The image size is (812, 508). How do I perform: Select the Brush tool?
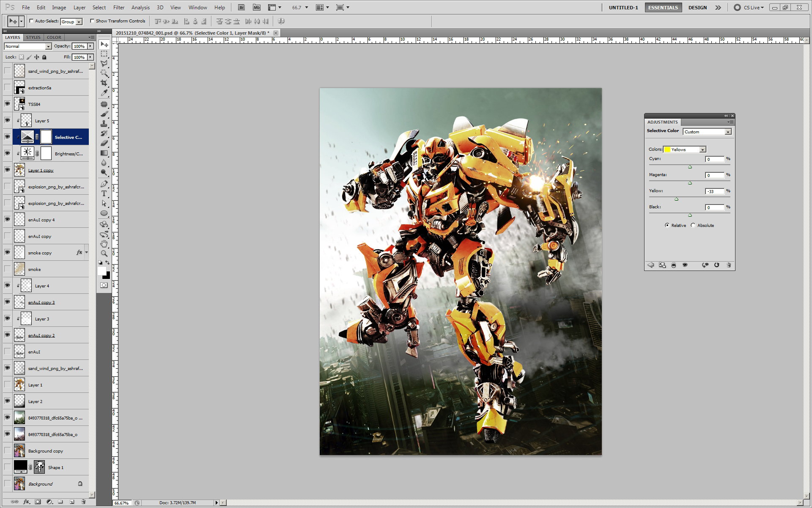[x=104, y=114]
